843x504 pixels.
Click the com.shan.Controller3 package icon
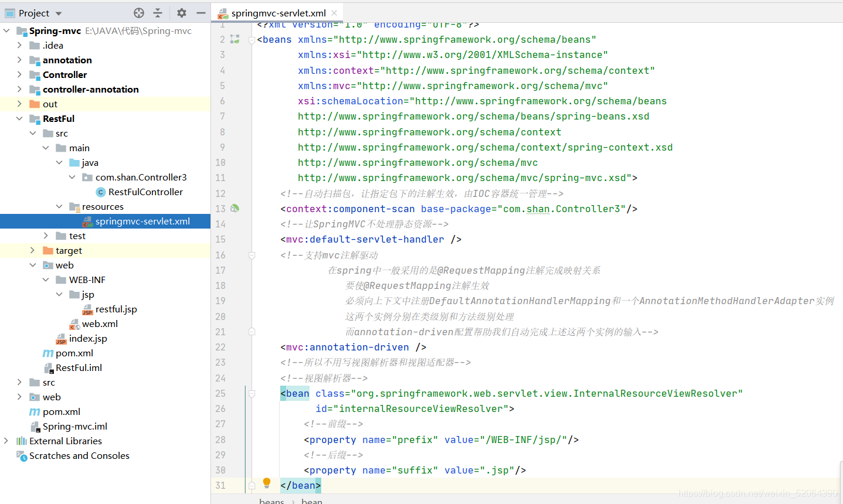tap(87, 177)
